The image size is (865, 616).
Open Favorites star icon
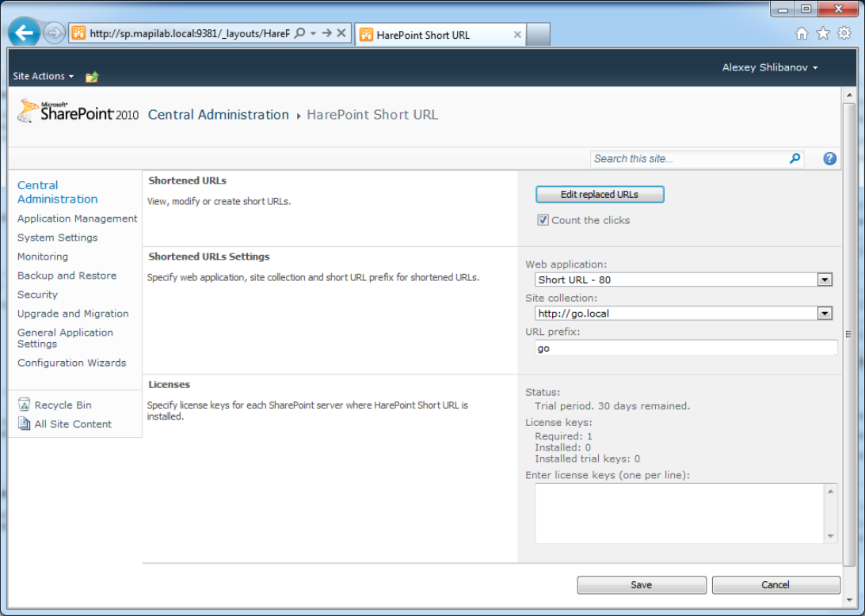coord(822,33)
